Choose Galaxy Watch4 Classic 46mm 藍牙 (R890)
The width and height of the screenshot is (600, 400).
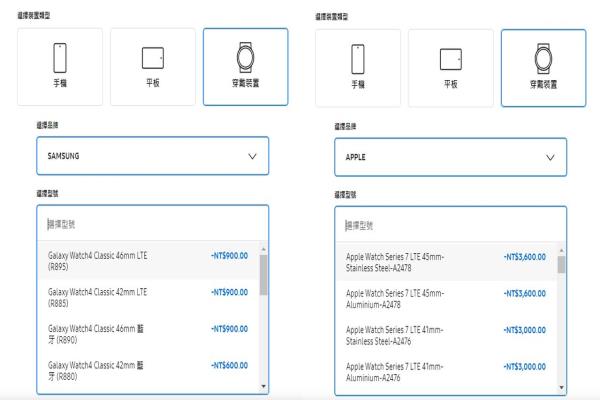click(148, 334)
